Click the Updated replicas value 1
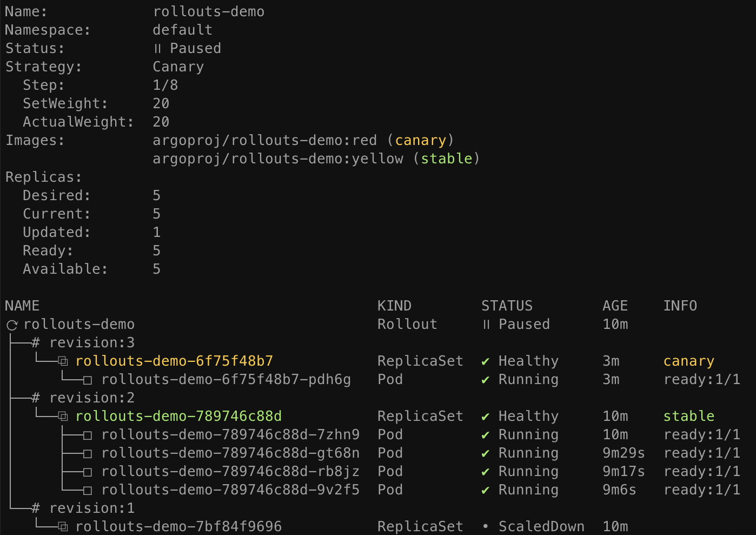The width and height of the screenshot is (756, 535). point(157,233)
